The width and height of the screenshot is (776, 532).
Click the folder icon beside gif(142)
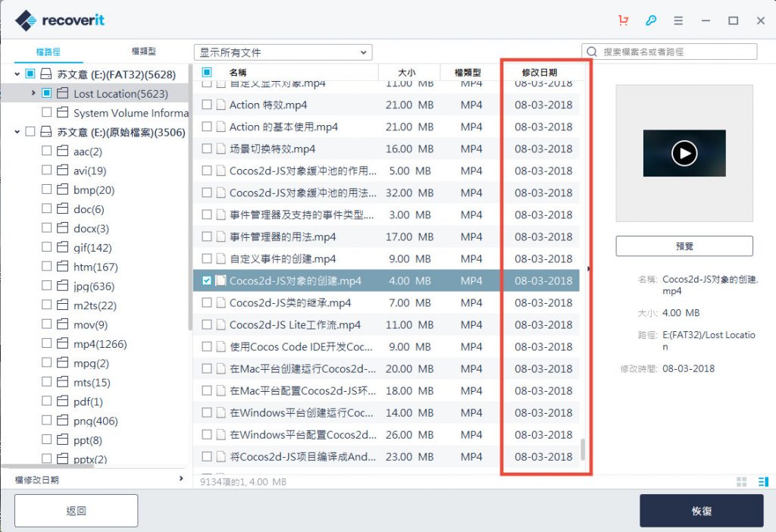click(x=62, y=247)
